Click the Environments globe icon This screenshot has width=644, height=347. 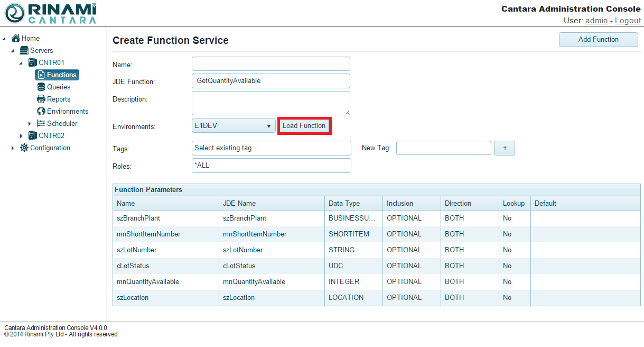41,111
